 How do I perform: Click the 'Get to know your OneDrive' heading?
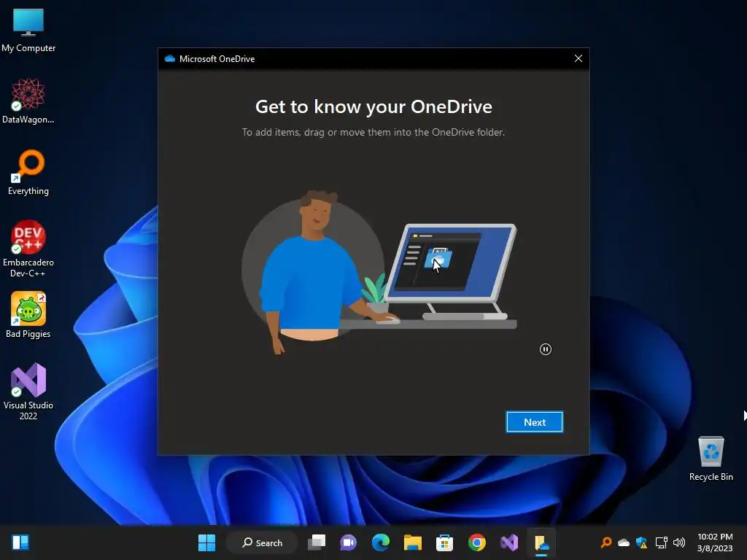click(373, 106)
